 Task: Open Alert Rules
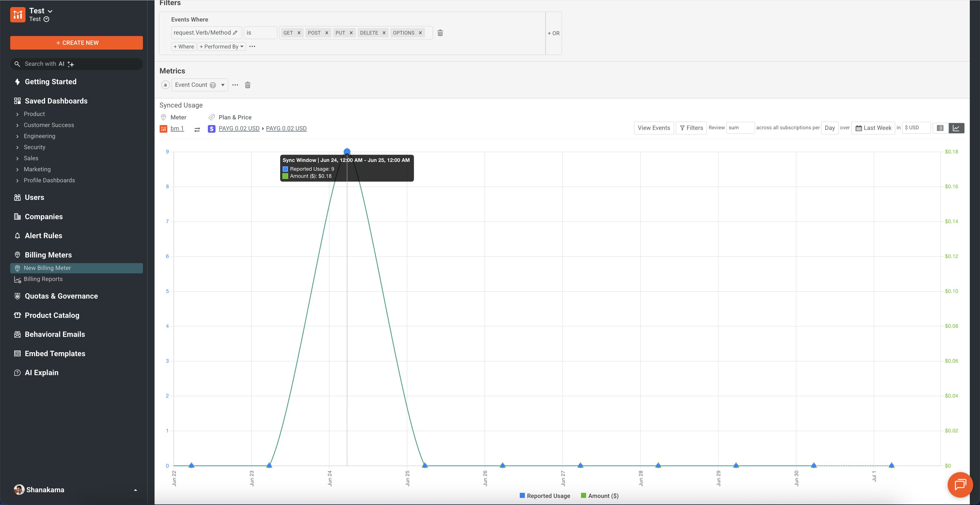[x=43, y=236]
